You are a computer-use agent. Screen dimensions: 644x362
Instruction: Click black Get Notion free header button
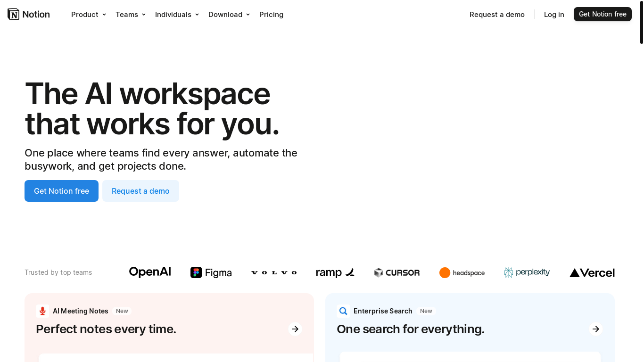603,14
